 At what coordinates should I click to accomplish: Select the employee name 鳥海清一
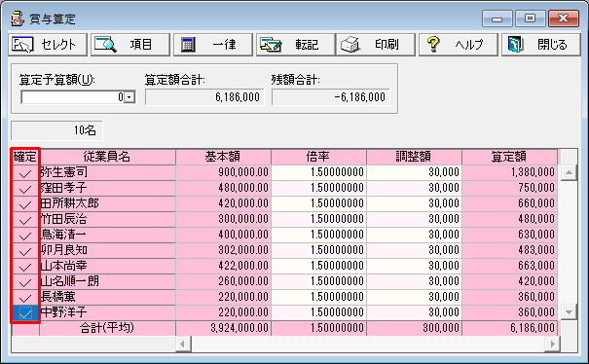(107, 236)
